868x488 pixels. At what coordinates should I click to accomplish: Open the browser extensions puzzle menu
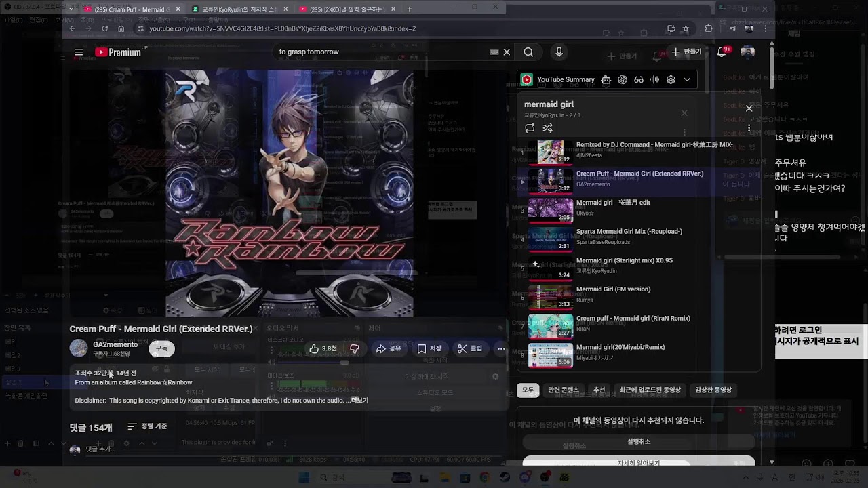(x=709, y=28)
